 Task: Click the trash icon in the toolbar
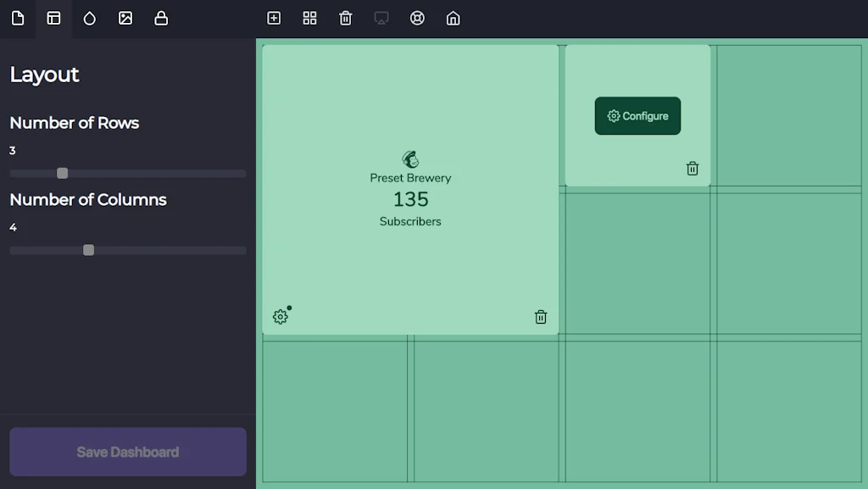345,17
